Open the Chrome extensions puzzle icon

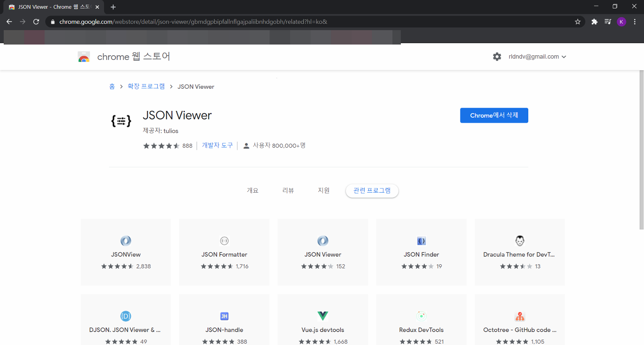[x=594, y=22]
